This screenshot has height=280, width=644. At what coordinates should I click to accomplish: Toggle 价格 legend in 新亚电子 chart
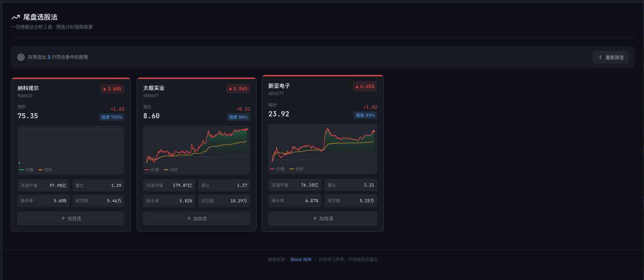[277, 169]
